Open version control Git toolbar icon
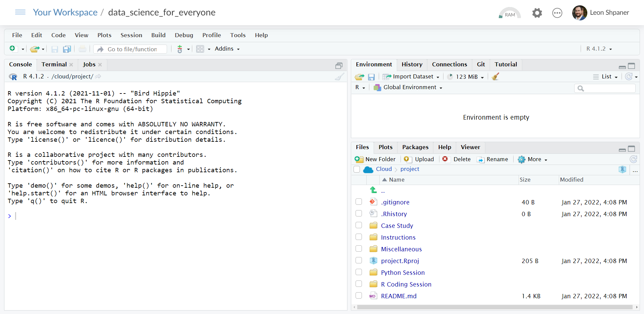This screenshot has height=314, width=644. pyautogui.click(x=180, y=49)
